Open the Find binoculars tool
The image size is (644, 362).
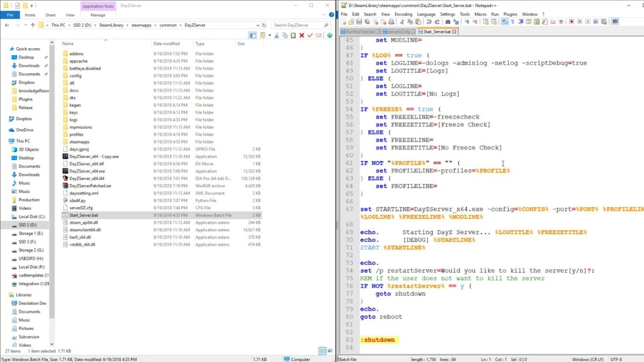[448, 21]
